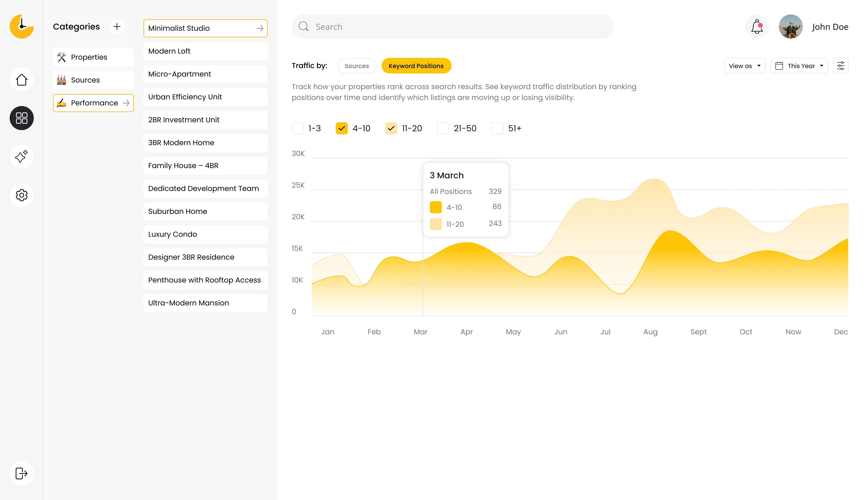Screen dimensions: 868x500
Task: Click the filter sliders icon
Action: (841, 66)
